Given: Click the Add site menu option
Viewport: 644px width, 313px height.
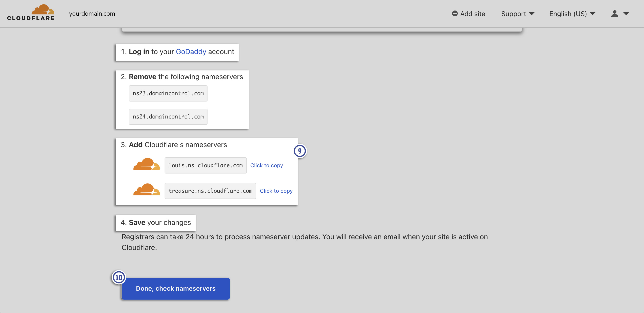Looking at the screenshot, I should click(x=468, y=13).
